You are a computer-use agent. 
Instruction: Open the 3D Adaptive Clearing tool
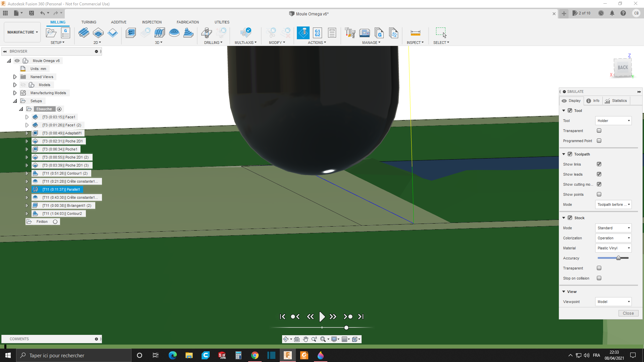[131, 33]
